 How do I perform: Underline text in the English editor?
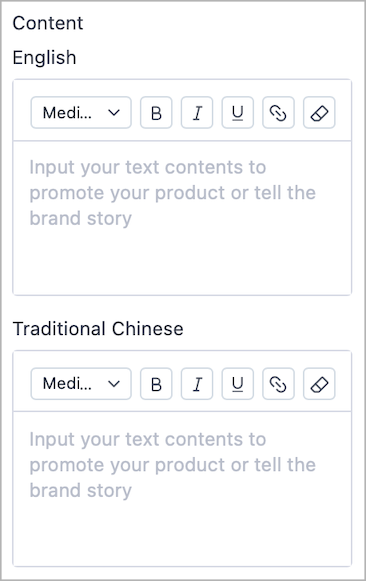[237, 113]
